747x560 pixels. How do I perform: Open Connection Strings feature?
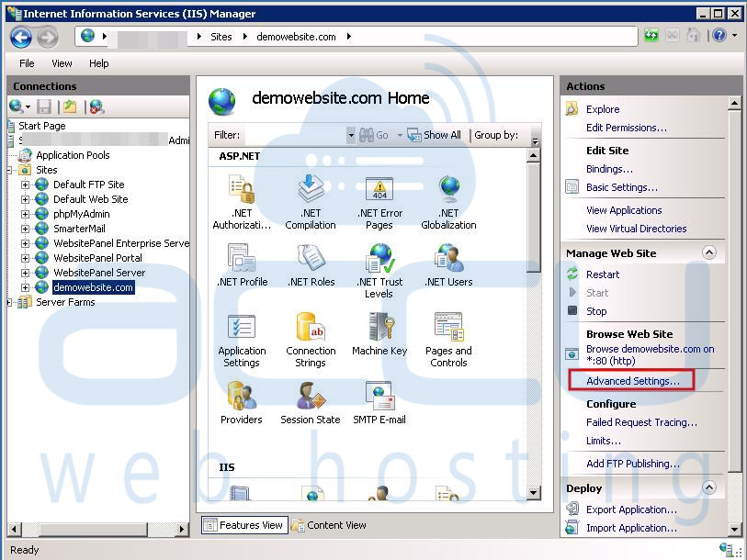311,340
